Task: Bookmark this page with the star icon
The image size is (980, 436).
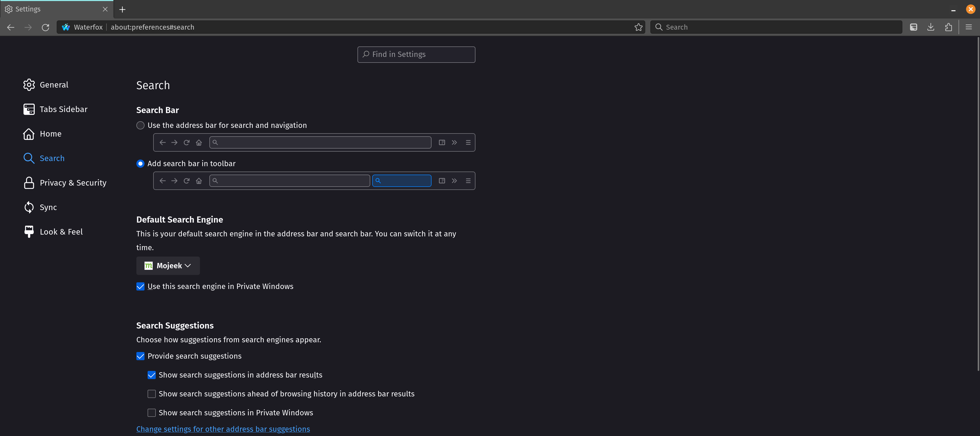Action: tap(638, 27)
